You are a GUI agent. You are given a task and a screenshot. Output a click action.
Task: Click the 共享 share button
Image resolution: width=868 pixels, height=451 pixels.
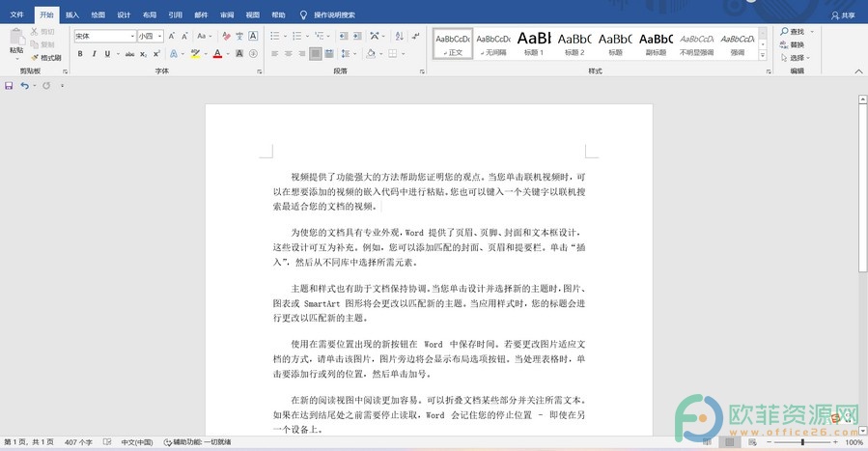[843, 15]
